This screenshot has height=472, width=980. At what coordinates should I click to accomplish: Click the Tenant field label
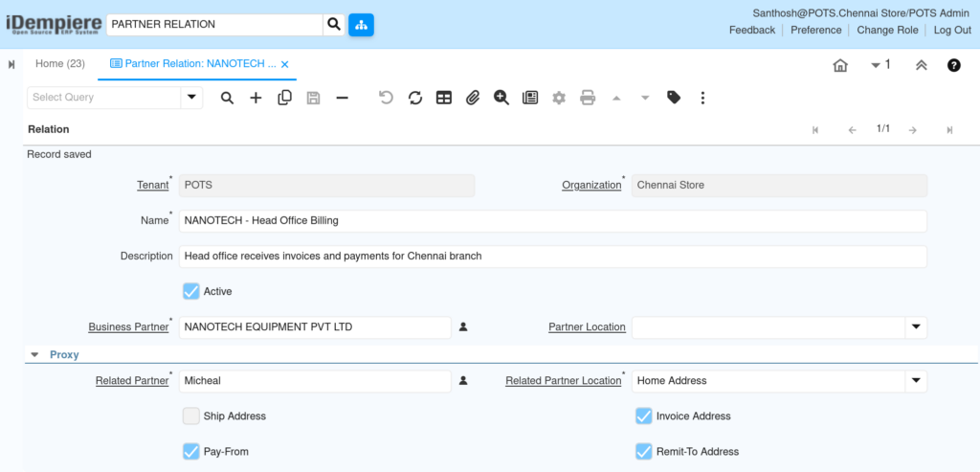[x=152, y=185]
